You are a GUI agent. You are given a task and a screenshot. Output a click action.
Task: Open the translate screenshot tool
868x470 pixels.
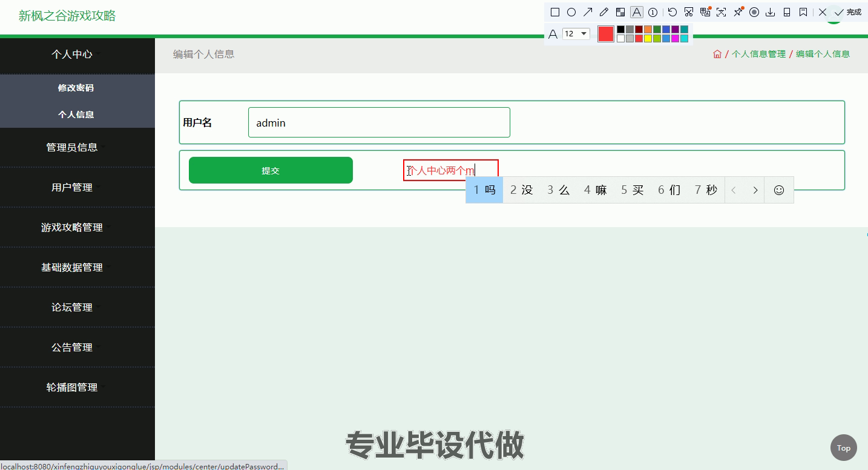point(705,12)
